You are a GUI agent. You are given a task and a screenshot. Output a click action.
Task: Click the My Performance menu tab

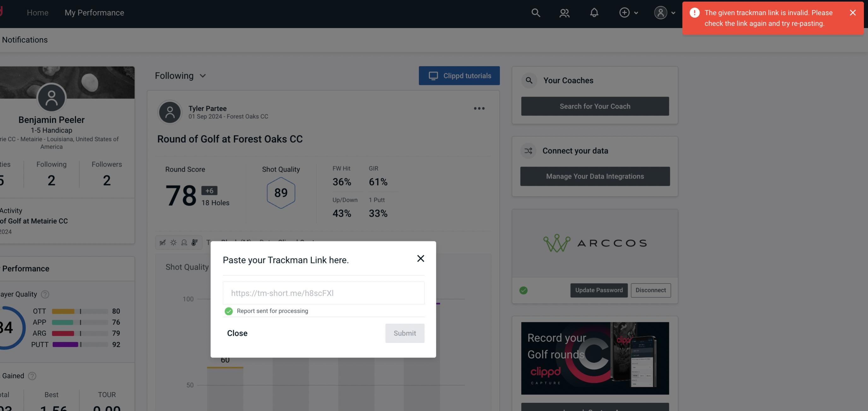[x=94, y=12]
